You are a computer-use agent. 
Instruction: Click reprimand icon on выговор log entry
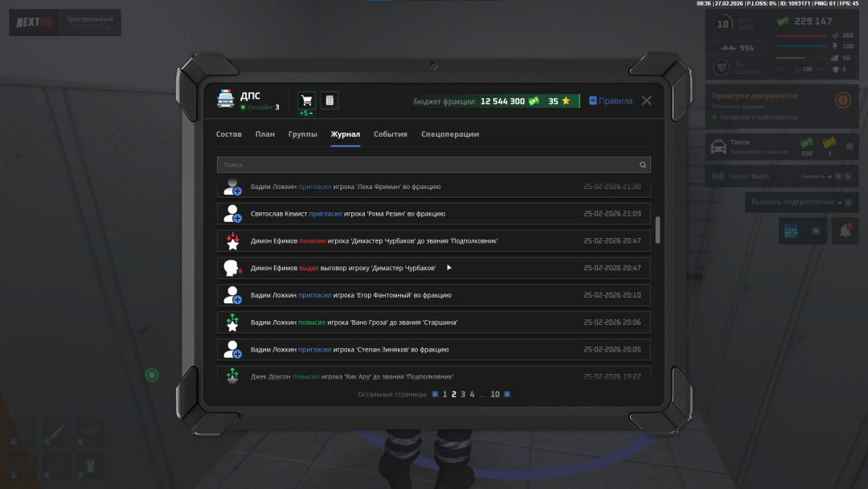[x=232, y=268]
